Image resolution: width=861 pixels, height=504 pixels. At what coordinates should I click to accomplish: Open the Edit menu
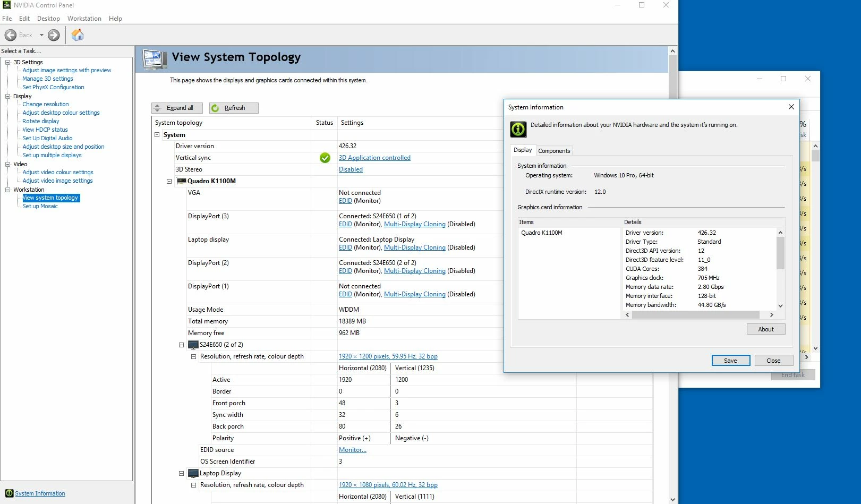pyautogui.click(x=24, y=19)
